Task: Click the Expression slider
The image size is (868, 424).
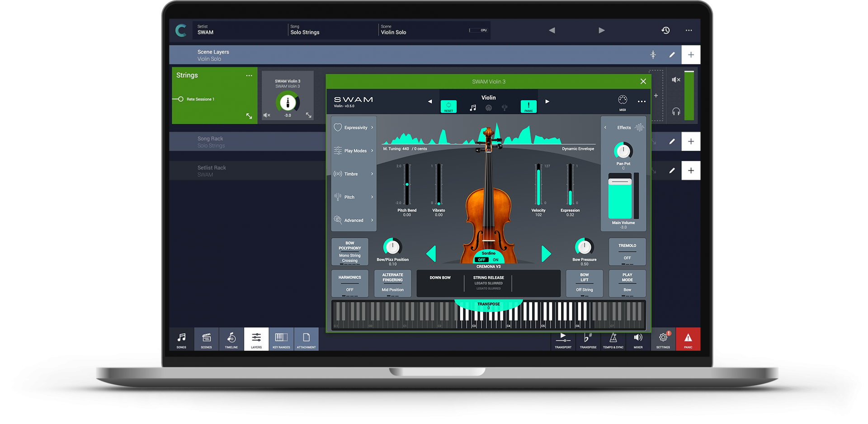Action: tap(570, 184)
